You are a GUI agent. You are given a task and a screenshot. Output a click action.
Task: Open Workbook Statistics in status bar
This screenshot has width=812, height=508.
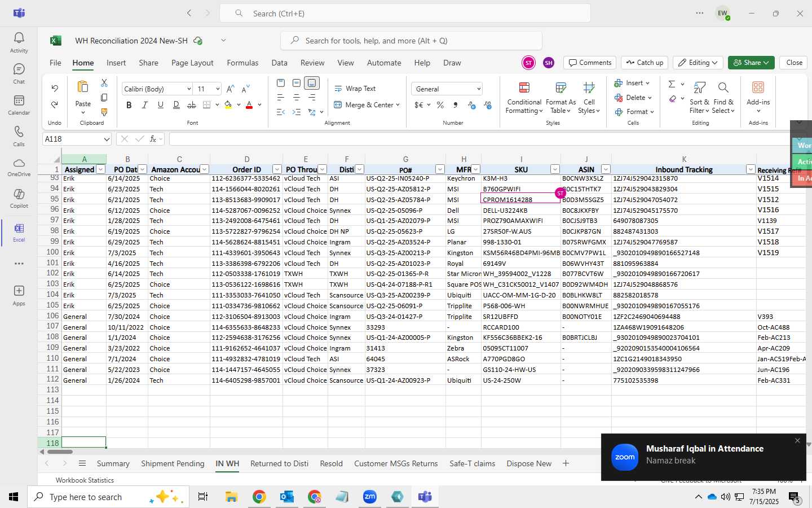(85, 480)
